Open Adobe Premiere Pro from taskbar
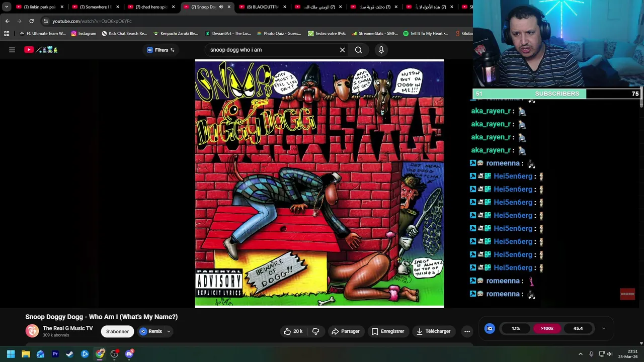The height and width of the screenshot is (362, 644). (55, 354)
